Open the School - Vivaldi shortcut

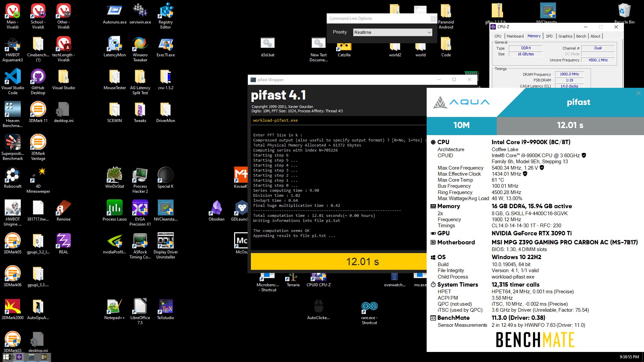(38, 16)
